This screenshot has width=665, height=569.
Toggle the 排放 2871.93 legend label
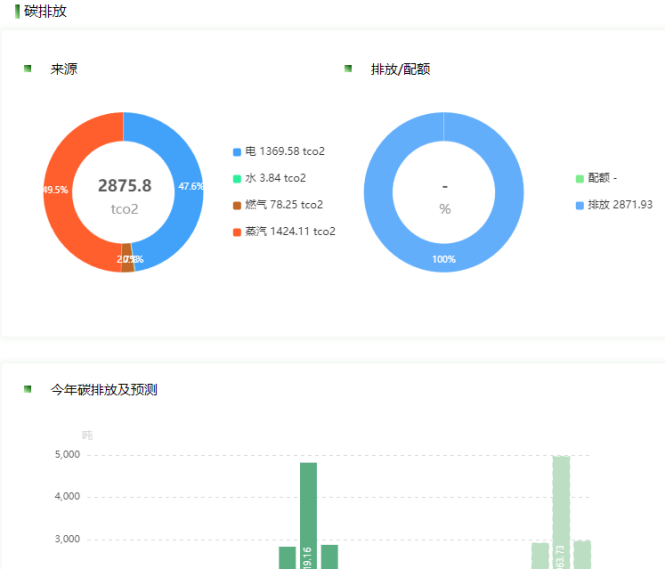click(x=620, y=205)
